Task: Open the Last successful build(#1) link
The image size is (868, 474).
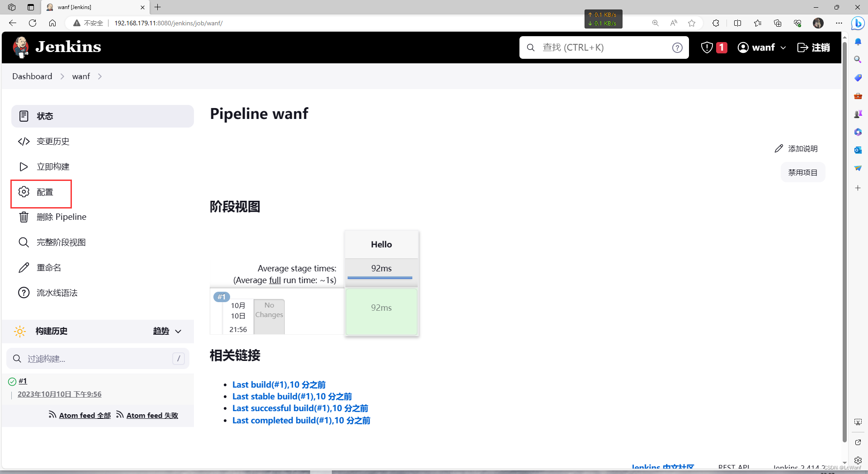Action: pos(300,408)
